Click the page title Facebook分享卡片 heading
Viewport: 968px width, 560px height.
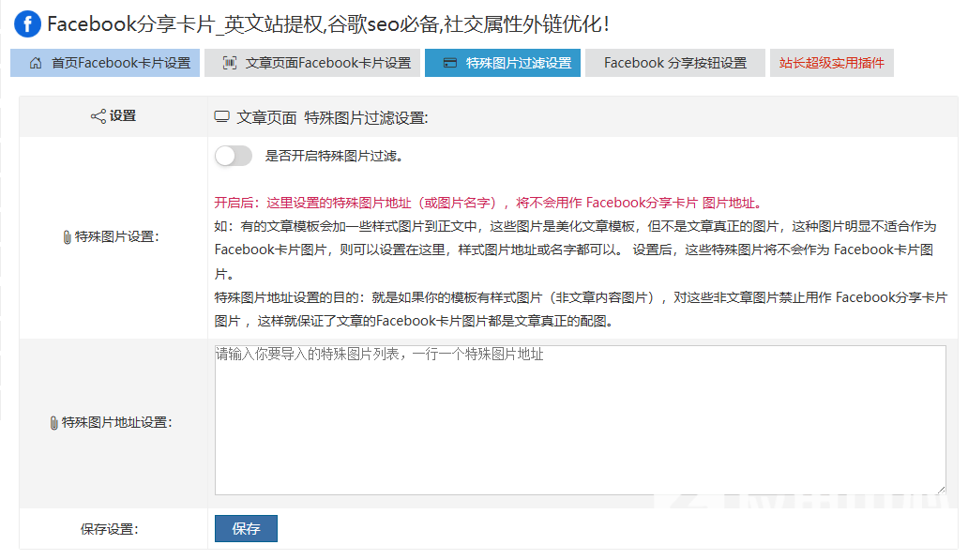pyautogui.click(x=328, y=24)
